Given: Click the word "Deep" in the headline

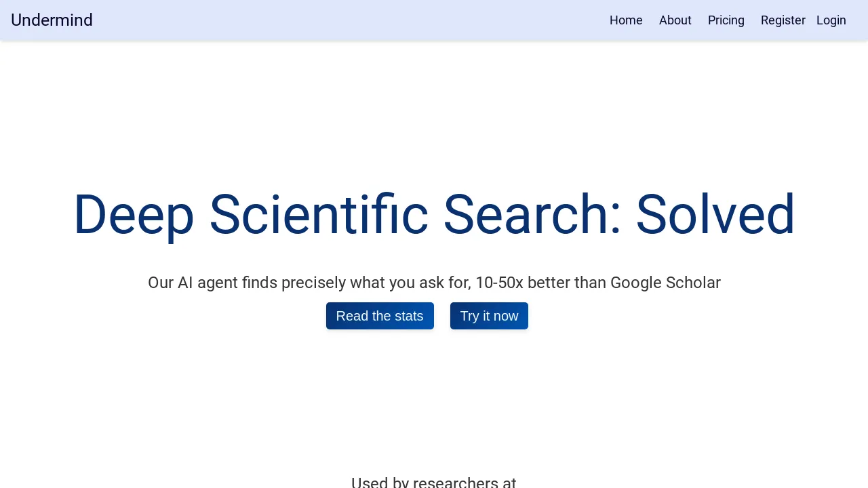Looking at the screenshot, I should [134, 215].
